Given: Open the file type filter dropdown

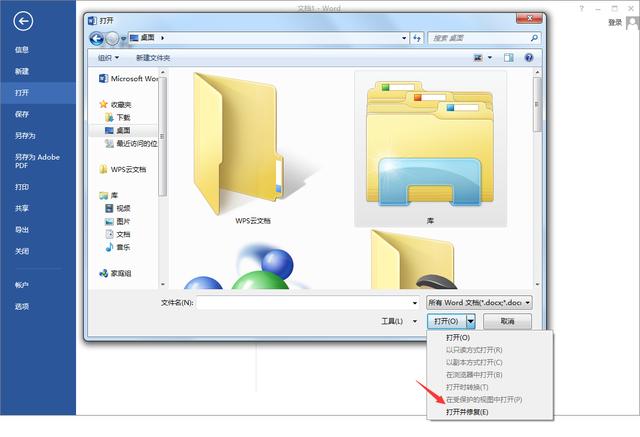Looking at the screenshot, I should [480, 303].
